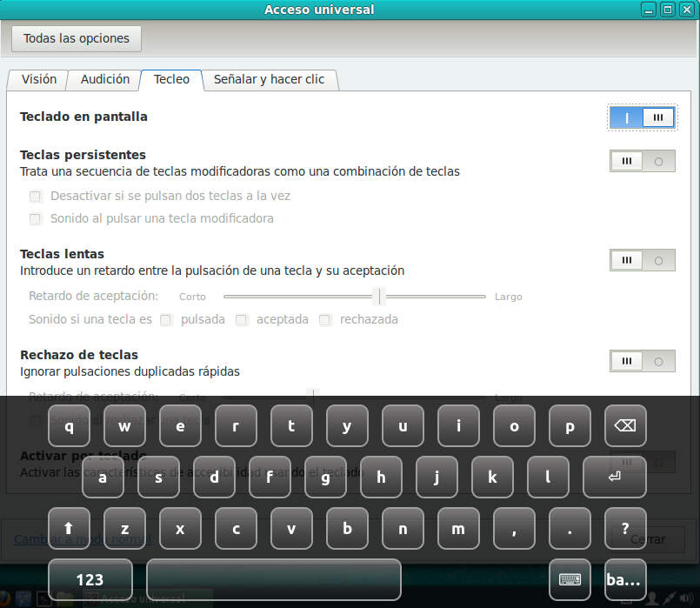Tap the 's' key on the on-screen keyboard
The image size is (700, 608).
(x=158, y=477)
